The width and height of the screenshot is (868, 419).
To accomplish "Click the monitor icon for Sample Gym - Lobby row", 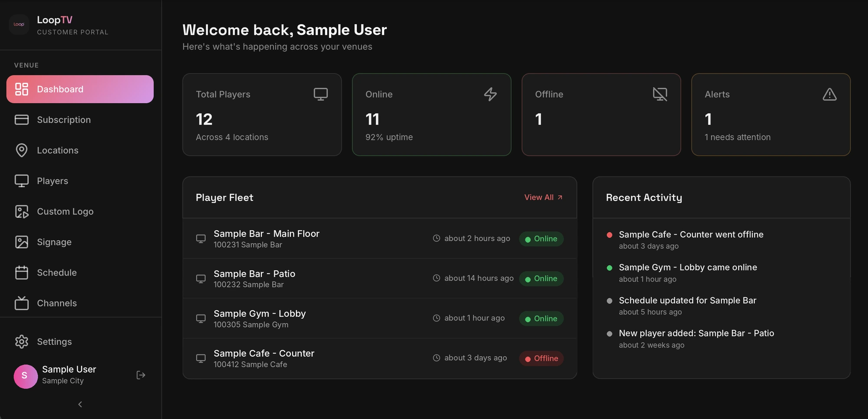I will pos(201,318).
